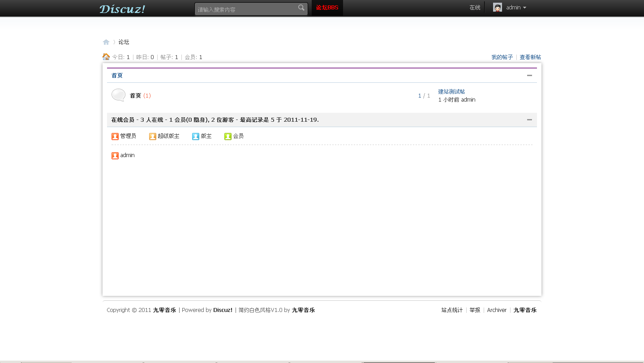Viewport: 644px width, 363px height.
Task: Click the admin avatar icon in header
Action: 497,7
